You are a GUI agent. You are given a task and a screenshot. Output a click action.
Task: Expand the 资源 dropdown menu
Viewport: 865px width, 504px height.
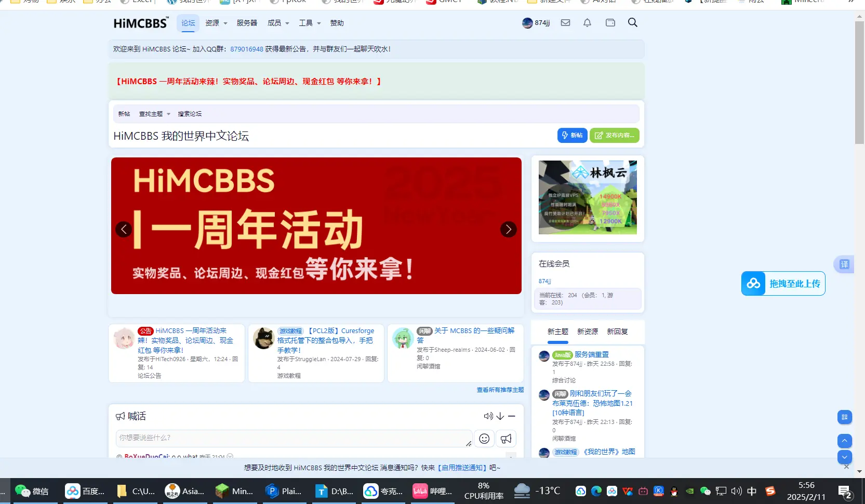coord(216,23)
